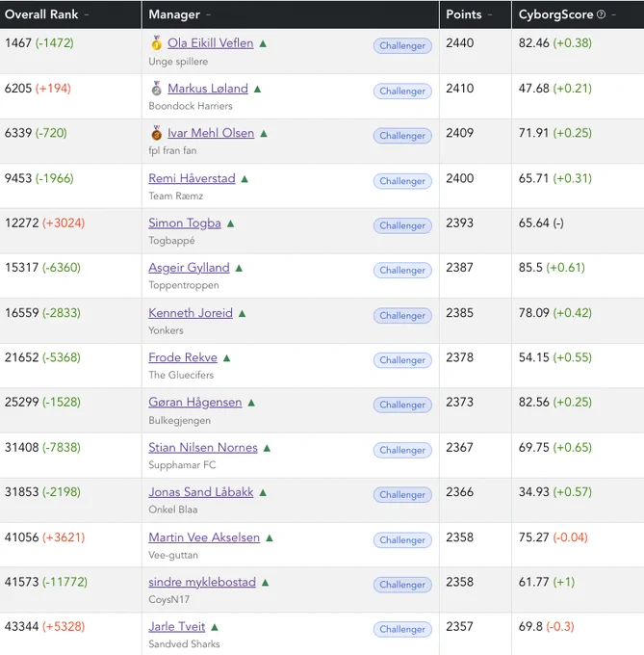The height and width of the screenshot is (655, 644).
Task: Click overall rank '1467 (-1472)'
Action: pos(39,43)
